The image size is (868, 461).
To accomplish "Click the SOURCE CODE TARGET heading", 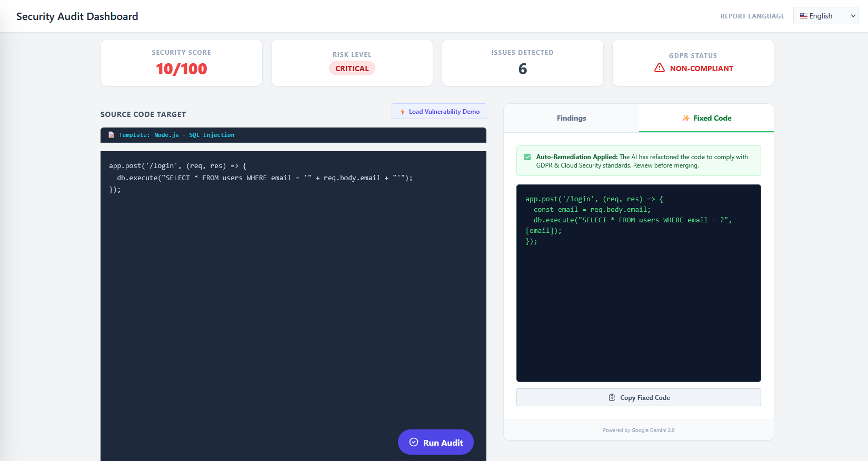I will point(143,114).
